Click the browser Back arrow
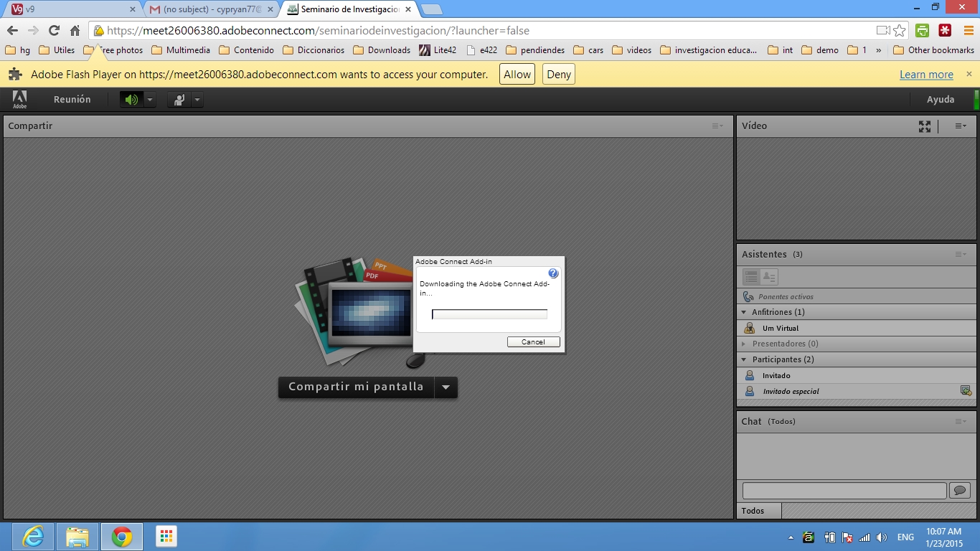 tap(12, 31)
